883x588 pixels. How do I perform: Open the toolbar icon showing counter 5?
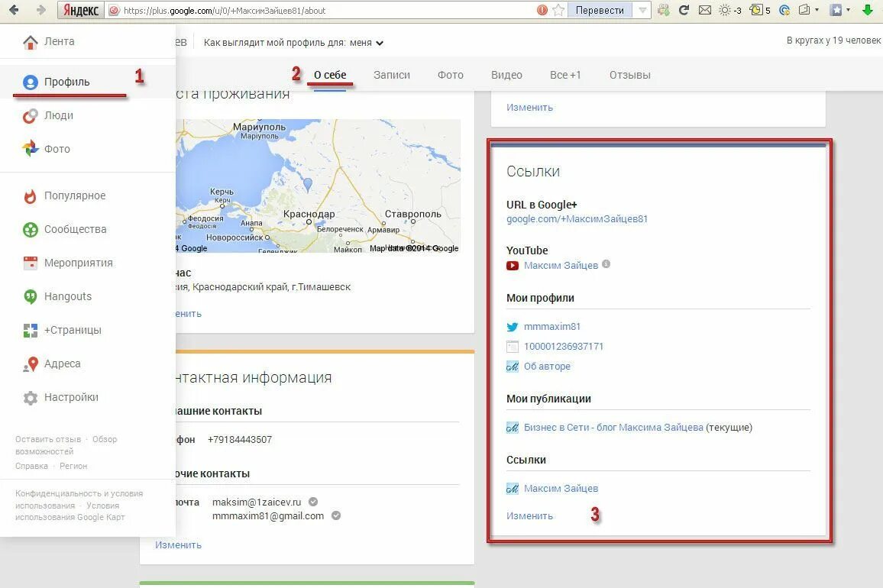pos(760,10)
